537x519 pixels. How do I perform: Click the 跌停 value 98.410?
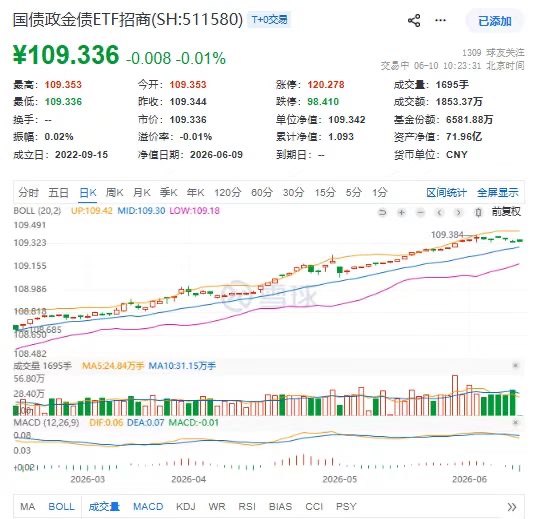pos(323,101)
